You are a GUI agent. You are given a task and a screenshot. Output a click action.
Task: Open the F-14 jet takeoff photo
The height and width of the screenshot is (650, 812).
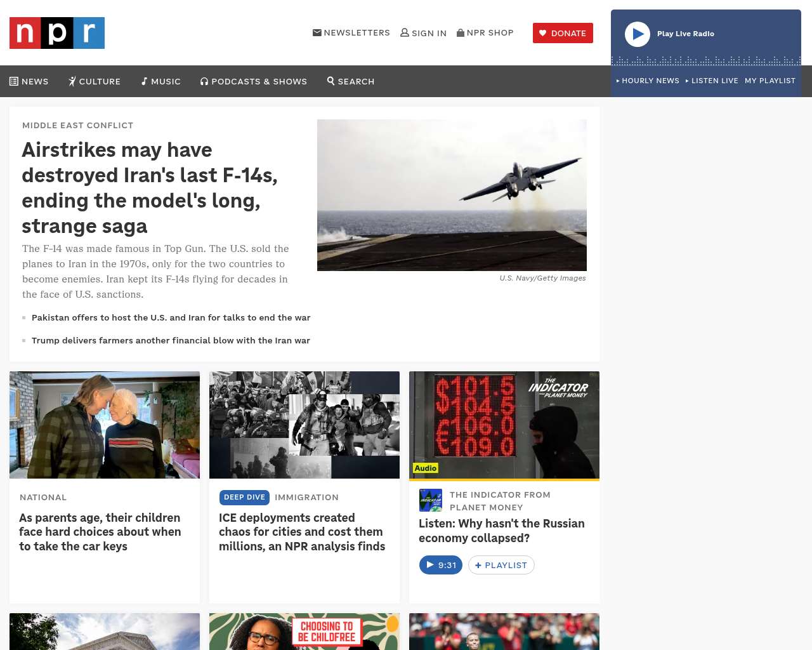coord(452,195)
